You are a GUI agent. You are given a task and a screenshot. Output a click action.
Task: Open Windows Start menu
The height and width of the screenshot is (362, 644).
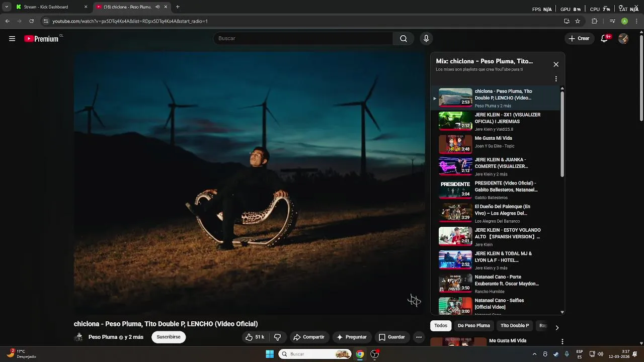[270, 354]
